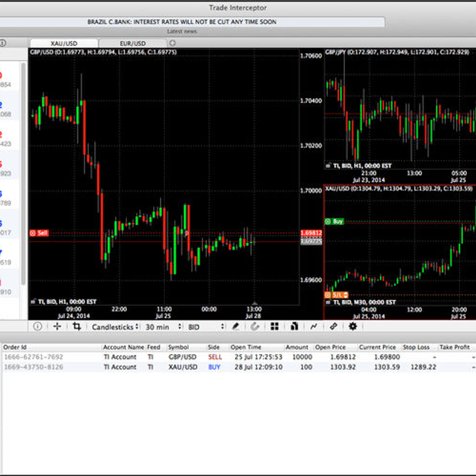Click the 25 Jul 17:25:53 open time
The height and width of the screenshot is (476, 476).
[x=259, y=357]
